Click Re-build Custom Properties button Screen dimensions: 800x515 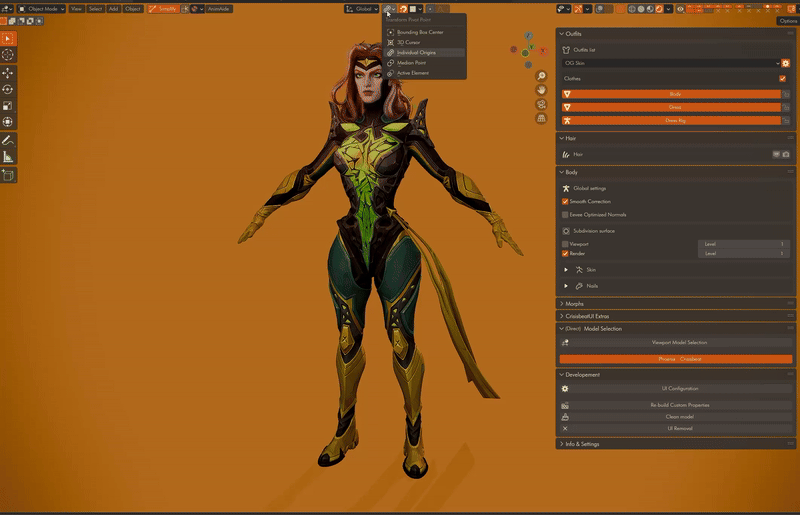pos(676,405)
